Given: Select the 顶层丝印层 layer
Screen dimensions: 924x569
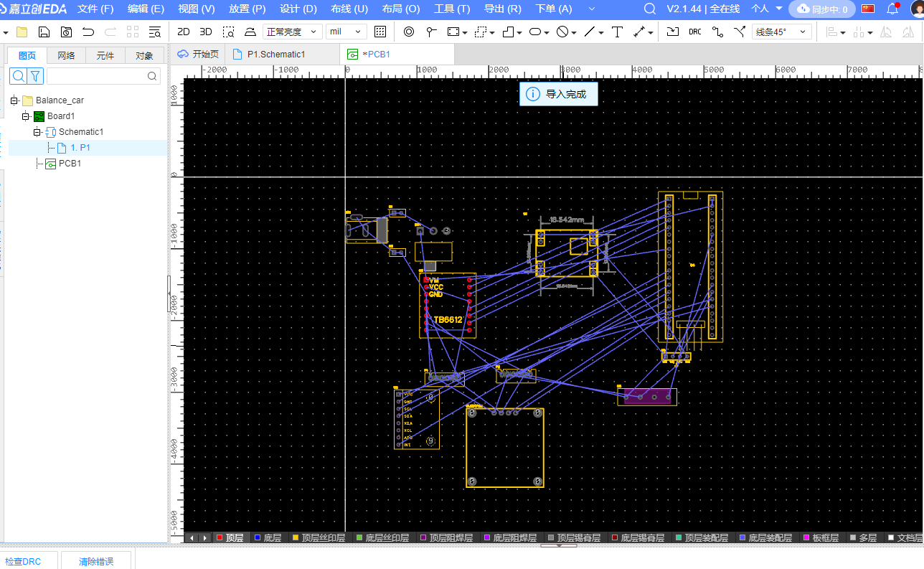Looking at the screenshot, I should [319, 537].
